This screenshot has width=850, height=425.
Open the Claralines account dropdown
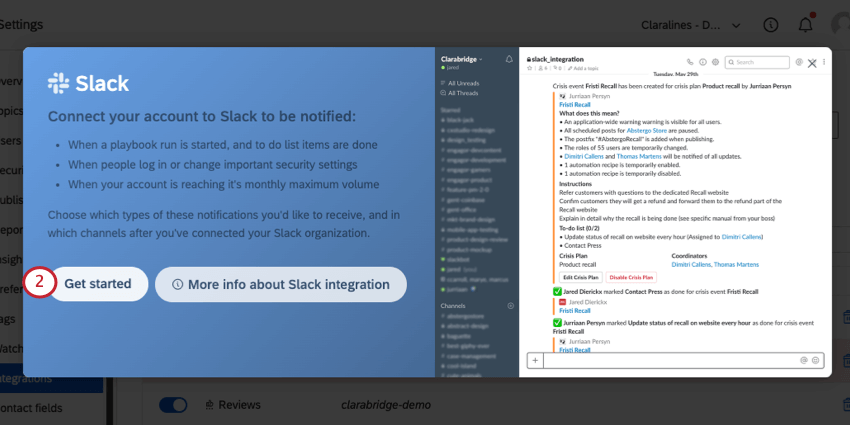coord(691,25)
